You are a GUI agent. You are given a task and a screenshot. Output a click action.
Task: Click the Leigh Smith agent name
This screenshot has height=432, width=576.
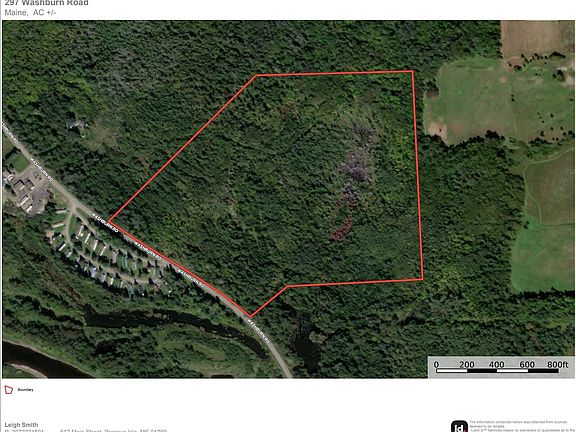coord(21,425)
